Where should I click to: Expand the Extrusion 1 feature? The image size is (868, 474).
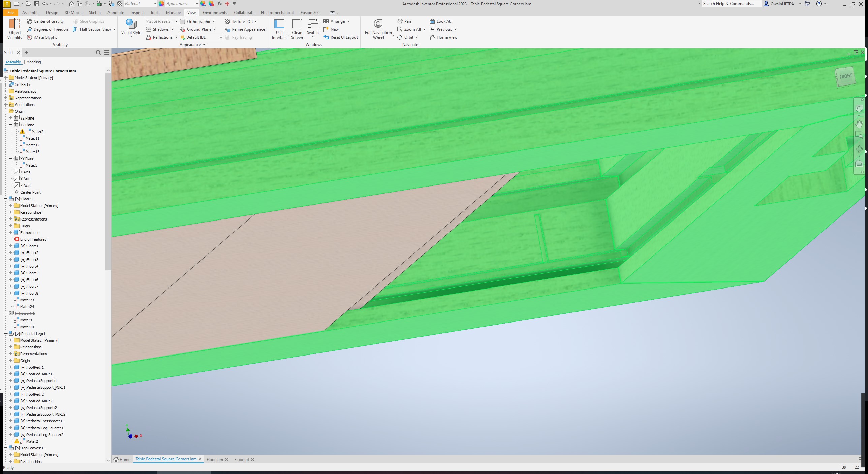[11, 233]
